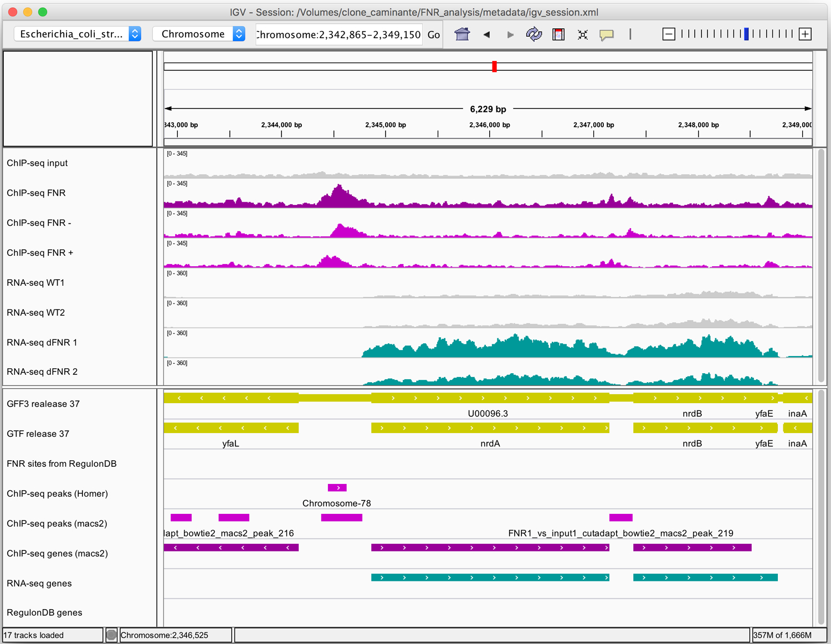831x644 pixels.
Task: Select the ChIP-seq input track name
Action: (x=37, y=163)
